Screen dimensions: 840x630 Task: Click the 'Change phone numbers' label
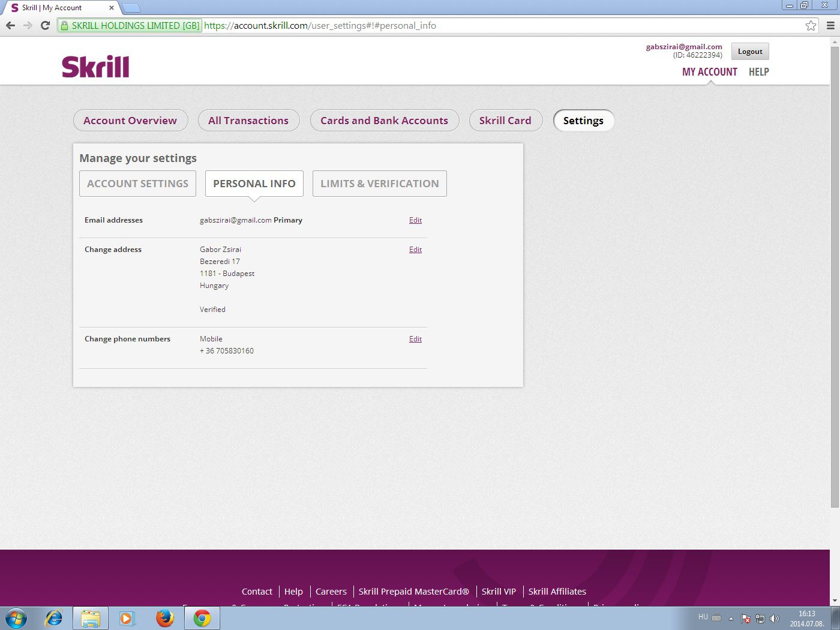(x=127, y=339)
